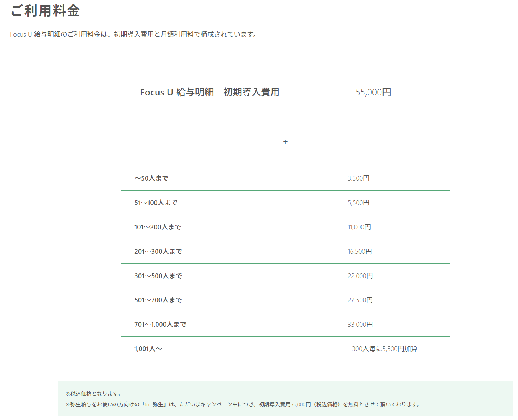518x420 pixels.
Task: Click the 55,000円 initial fee amount
Action: [x=373, y=92]
